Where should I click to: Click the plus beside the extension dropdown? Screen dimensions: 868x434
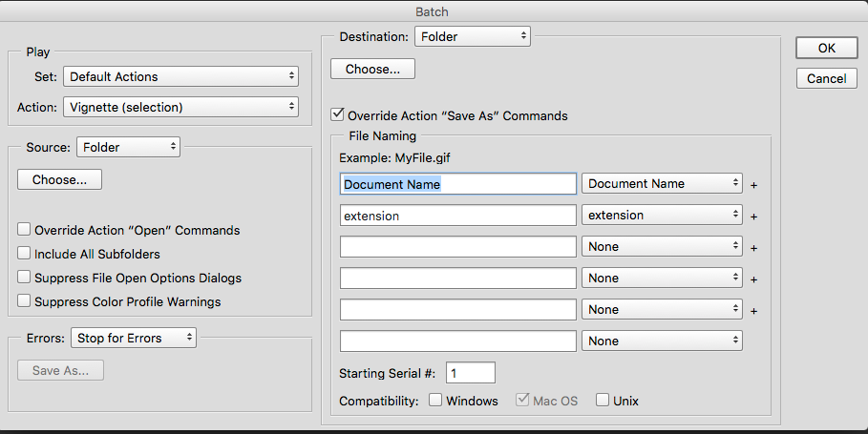click(x=753, y=217)
